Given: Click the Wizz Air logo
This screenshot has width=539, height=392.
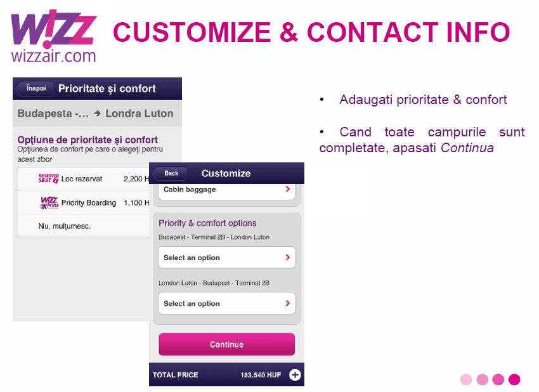Looking at the screenshot, I should click(53, 38).
